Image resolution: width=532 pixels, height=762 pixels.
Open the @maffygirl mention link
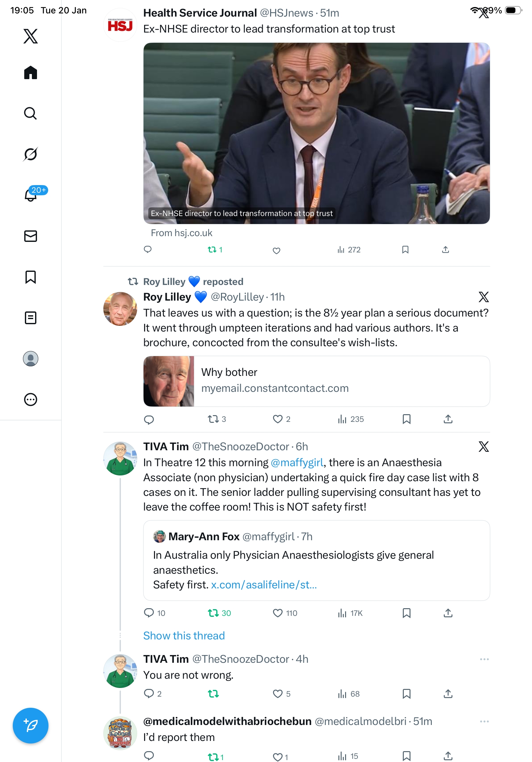(x=297, y=462)
